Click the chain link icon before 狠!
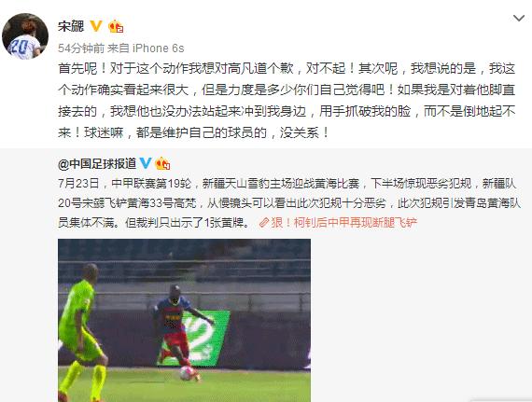The height and width of the screenshot is (402, 532). (264, 223)
